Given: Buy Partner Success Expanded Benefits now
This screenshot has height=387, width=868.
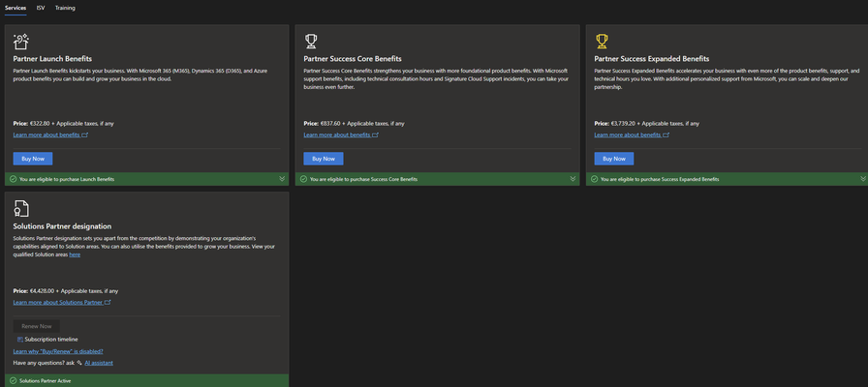Looking at the screenshot, I should (x=614, y=159).
